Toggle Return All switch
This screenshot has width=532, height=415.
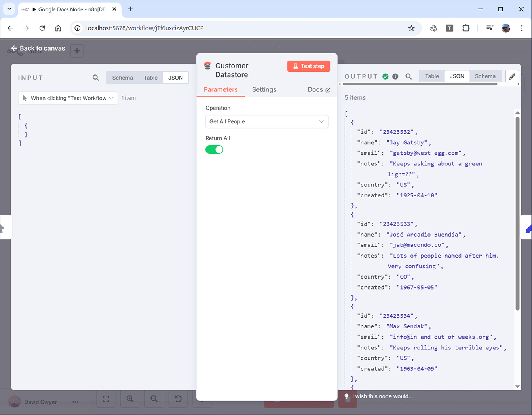click(214, 150)
